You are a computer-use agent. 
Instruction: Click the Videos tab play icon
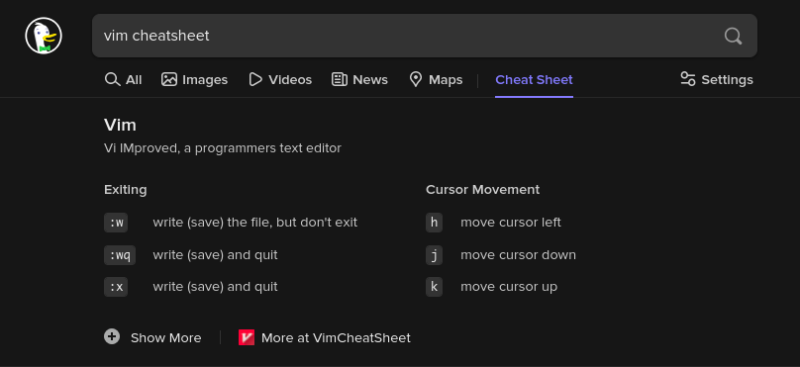click(x=256, y=79)
